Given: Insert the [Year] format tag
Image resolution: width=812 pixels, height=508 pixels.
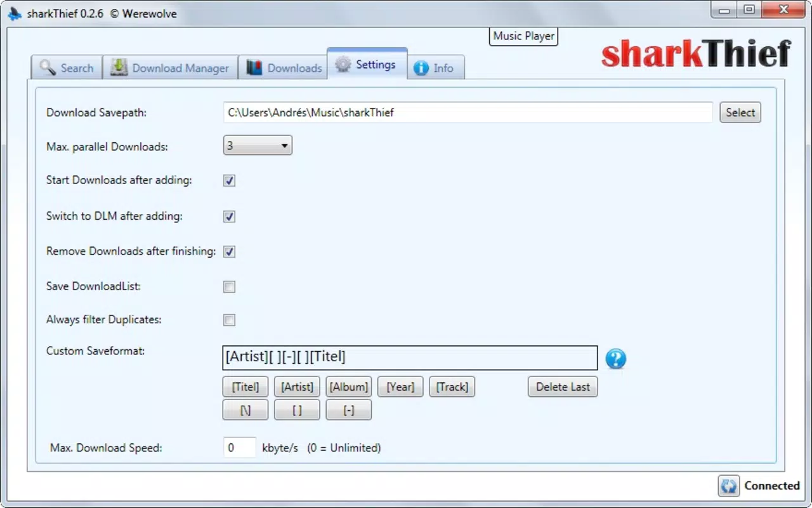Looking at the screenshot, I should pos(400,387).
